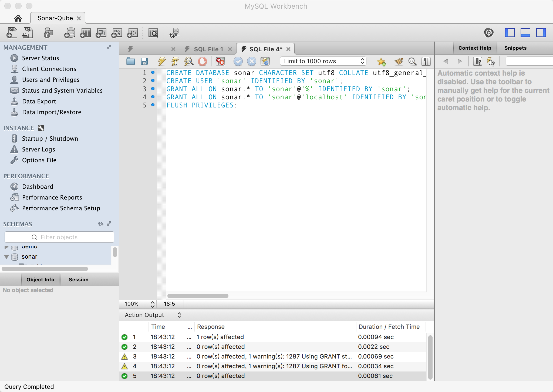Reconnect to DBMS toolbar icon
This screenshot has height=392, width=553.
174,33
